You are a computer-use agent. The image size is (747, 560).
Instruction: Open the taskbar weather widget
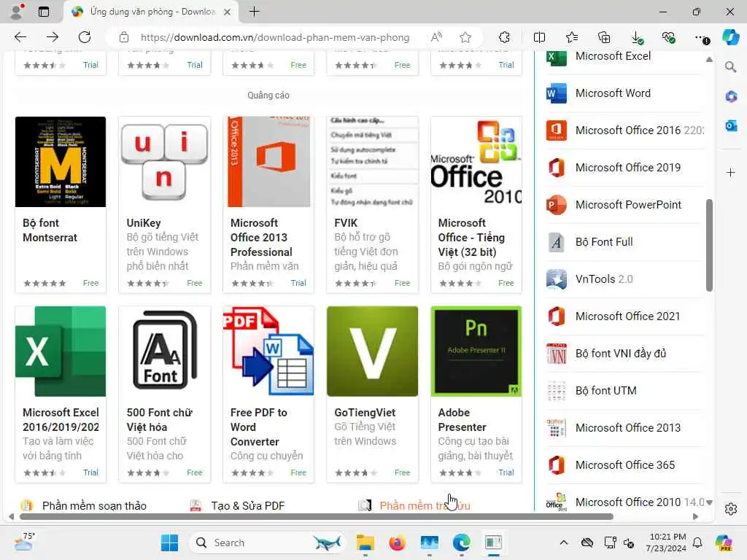[x=24, y=542]
